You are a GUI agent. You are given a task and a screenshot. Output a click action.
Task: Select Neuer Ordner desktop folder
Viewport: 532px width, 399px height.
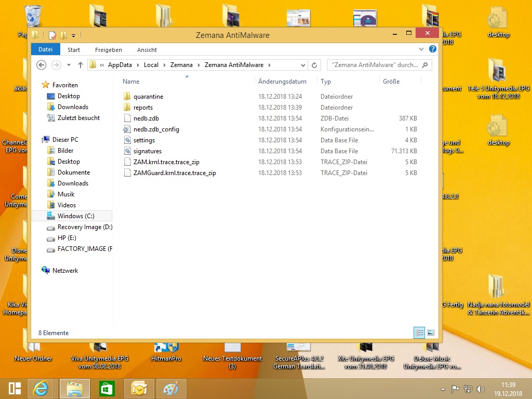coord(33,352)
